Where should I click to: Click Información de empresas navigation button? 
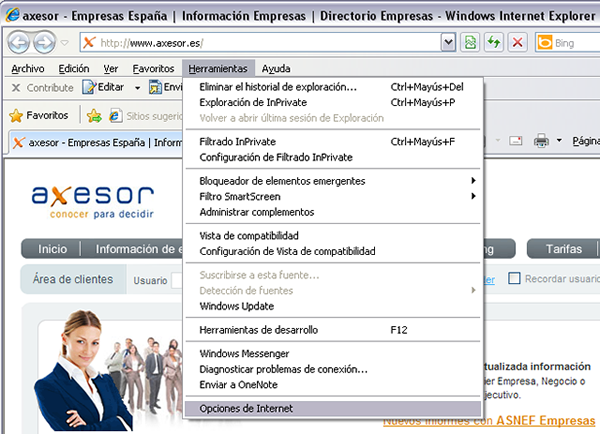[x=133, y=249]
